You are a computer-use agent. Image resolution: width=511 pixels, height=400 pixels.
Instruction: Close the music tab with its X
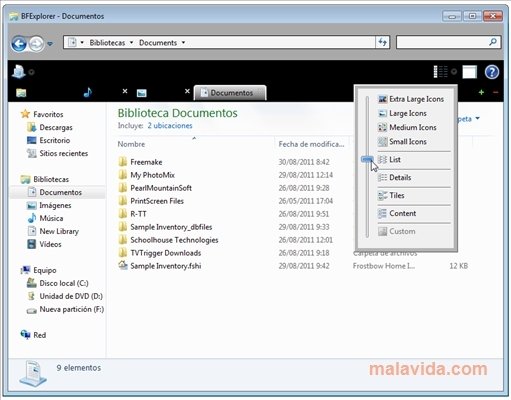125,91
